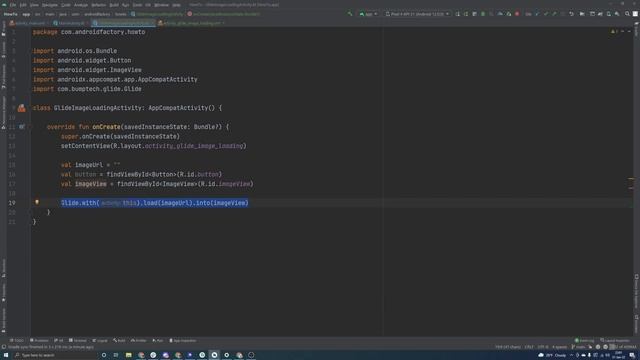Viewport: 640px width, 360px height.
Task: Click the taskbar search box
Action: [55, 355]
